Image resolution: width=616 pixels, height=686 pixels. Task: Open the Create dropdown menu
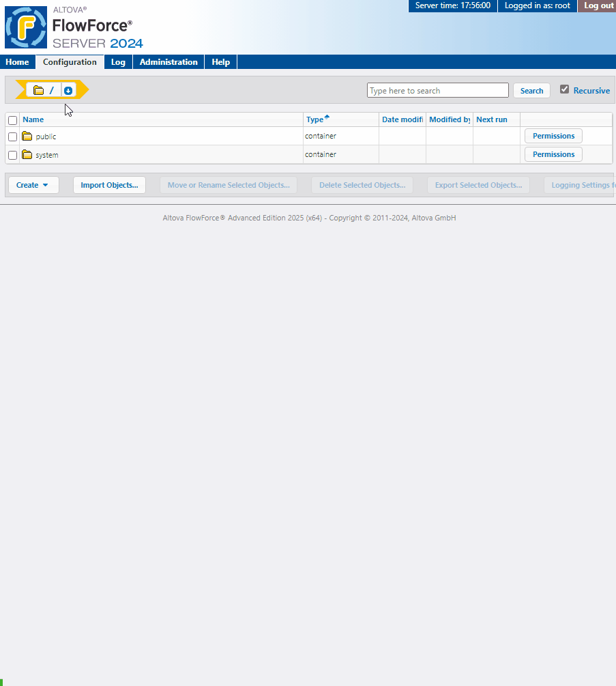pyautogui.click(x=33, y=185)
